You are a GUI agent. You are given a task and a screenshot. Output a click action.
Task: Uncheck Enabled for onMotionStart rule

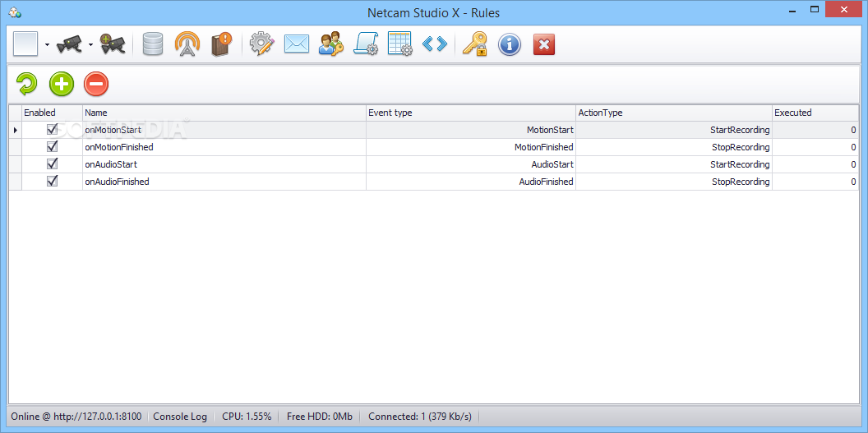click(53, 129)
